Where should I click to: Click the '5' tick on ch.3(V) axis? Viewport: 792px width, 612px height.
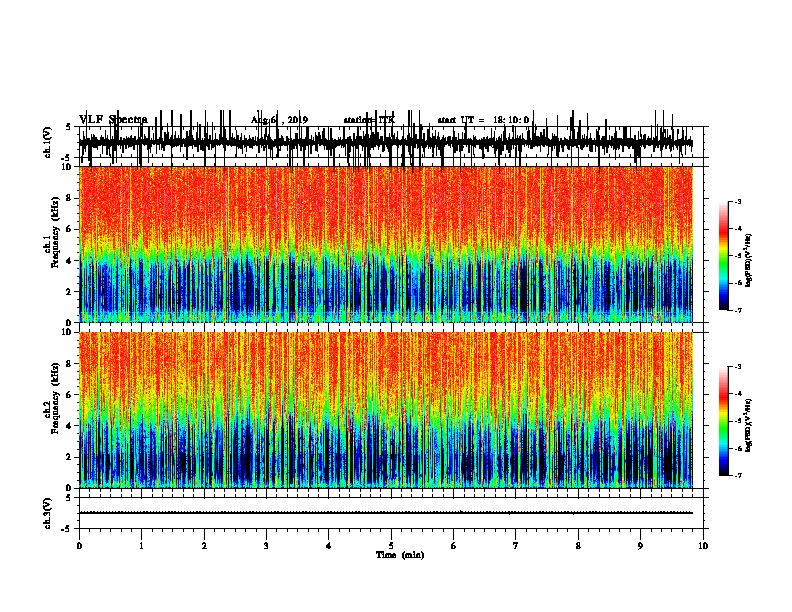pyautogui.click(x=69, y=498)
